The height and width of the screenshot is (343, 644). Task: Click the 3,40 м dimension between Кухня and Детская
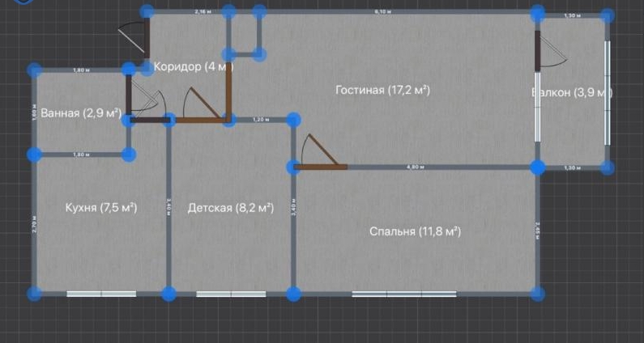click(168, 207)
